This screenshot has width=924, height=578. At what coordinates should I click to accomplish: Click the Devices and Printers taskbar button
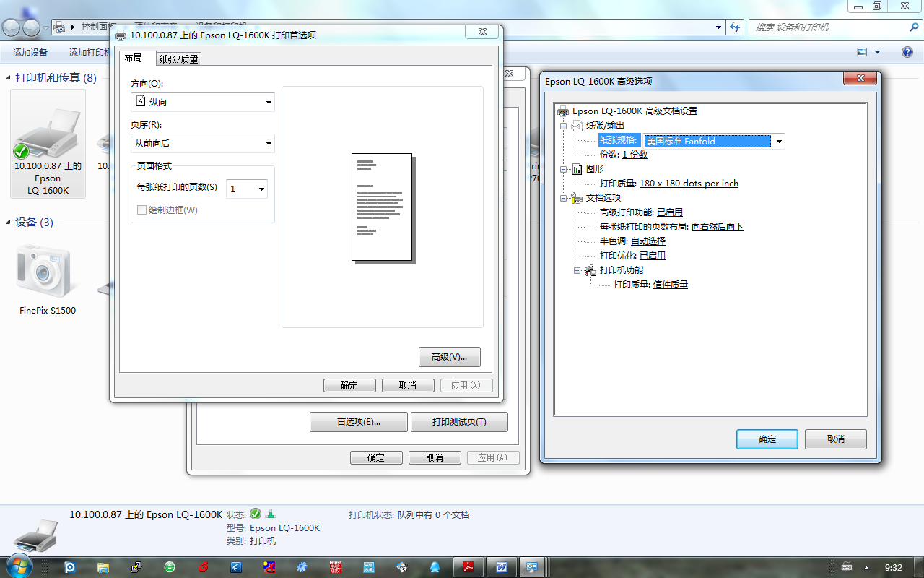532,568
